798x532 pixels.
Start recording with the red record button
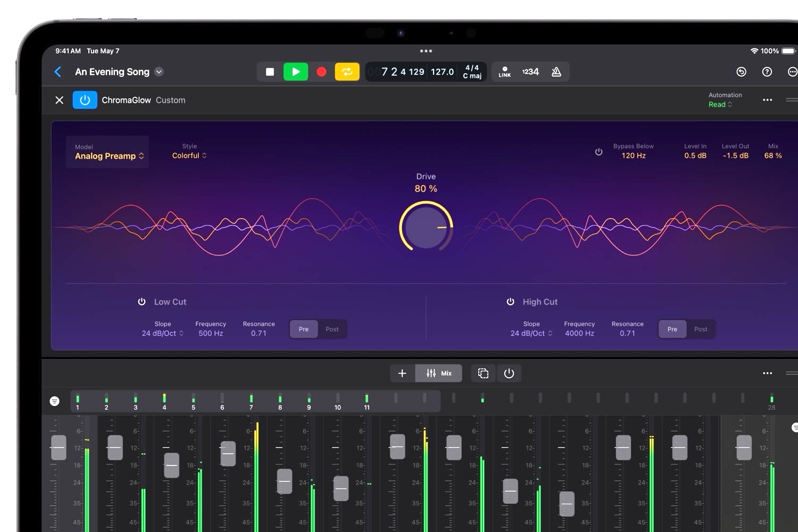click(x=321, y=72)
